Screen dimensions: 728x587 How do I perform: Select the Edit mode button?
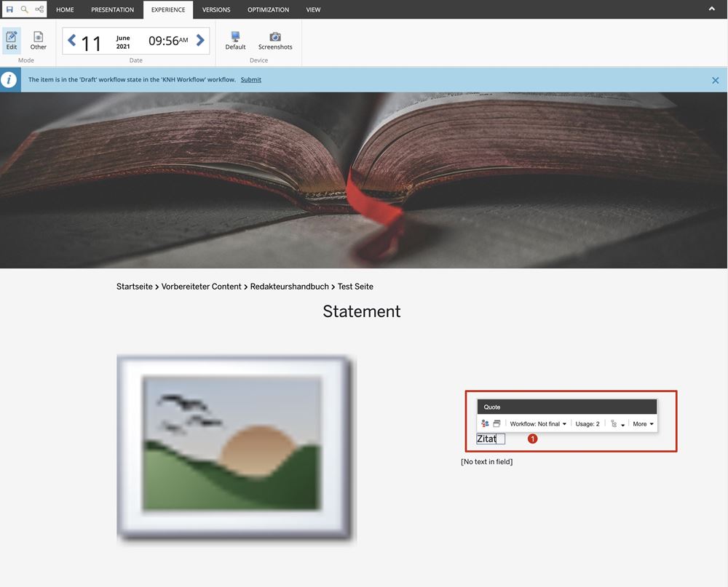pos(12,41)
